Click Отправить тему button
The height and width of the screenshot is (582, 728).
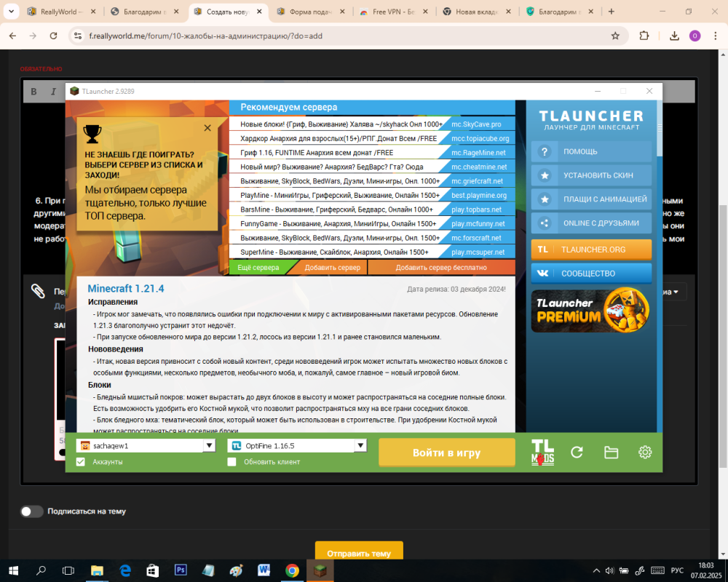coord(359,553)
